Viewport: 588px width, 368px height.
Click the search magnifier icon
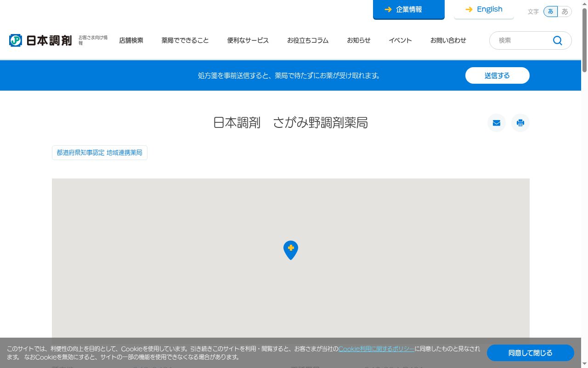[558, 40]
